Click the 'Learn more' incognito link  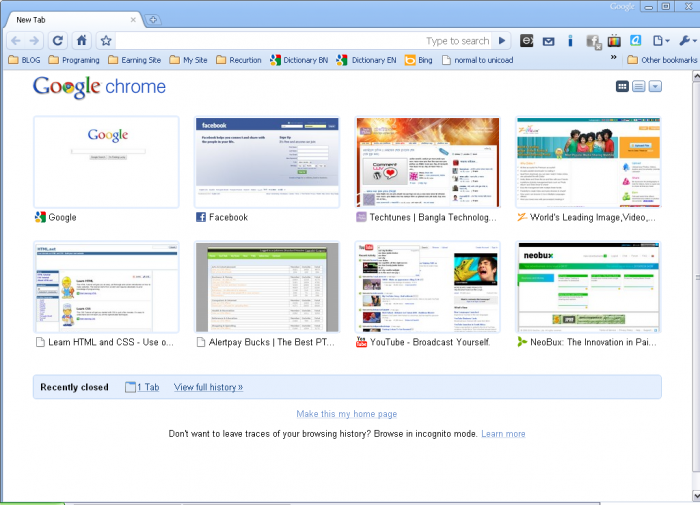[x=503, y=434]
